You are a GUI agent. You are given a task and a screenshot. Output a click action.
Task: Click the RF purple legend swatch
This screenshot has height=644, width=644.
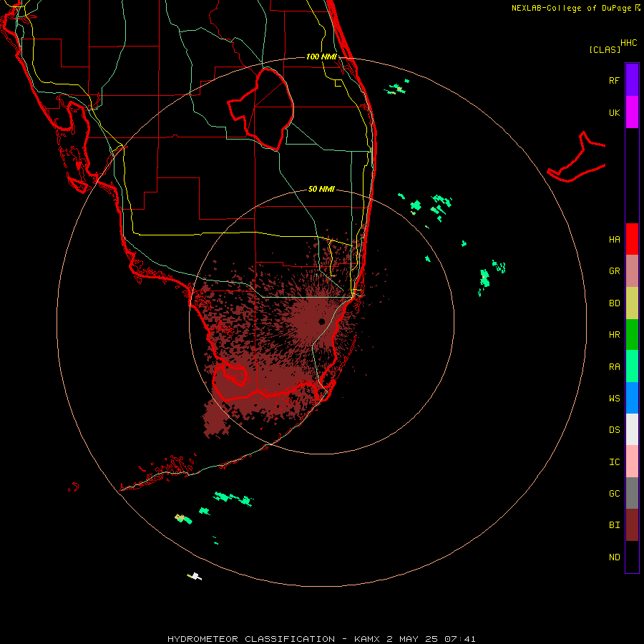pyautogui.click(x=632, y=80)
